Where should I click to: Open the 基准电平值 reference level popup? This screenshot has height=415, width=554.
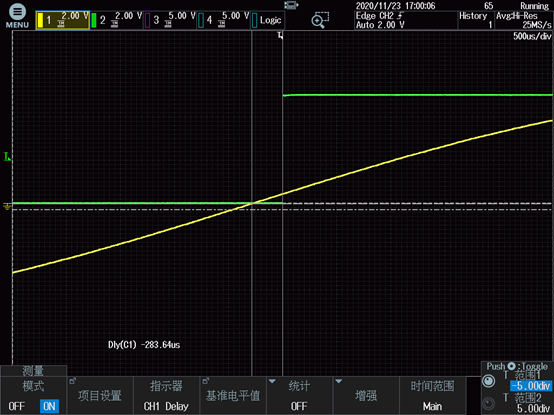tap(233, 396)
